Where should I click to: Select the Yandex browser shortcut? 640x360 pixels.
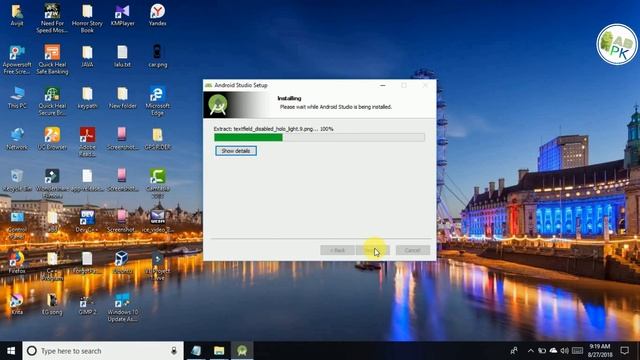click(158, 16)
